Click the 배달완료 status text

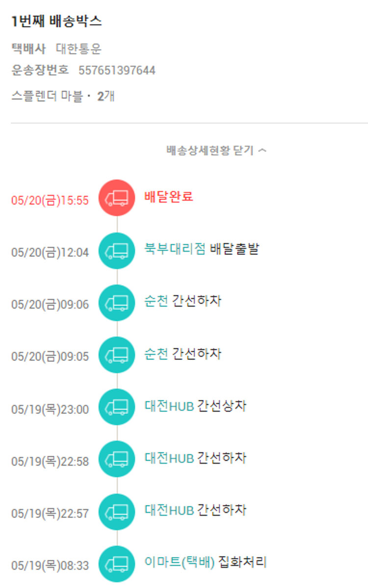click(x=169, y=197)
